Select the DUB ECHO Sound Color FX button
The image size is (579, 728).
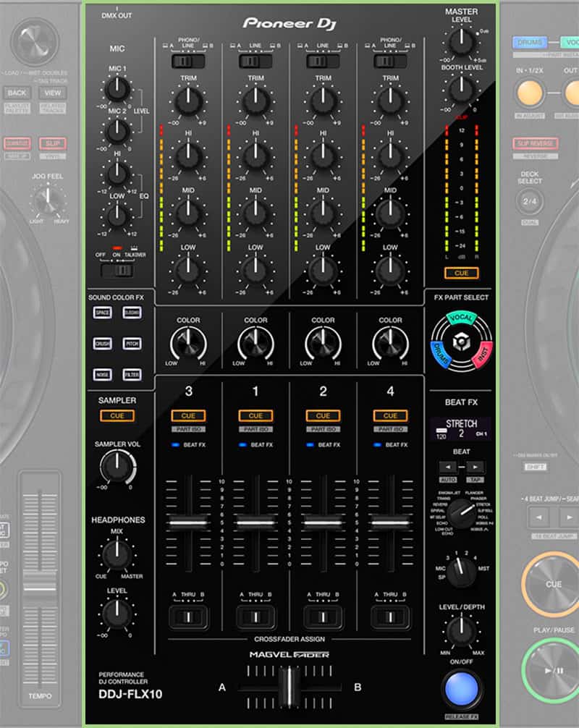[132, 313]
